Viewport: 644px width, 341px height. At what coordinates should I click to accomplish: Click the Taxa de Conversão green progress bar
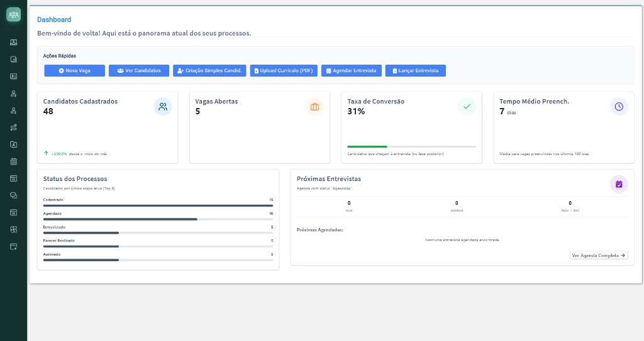(411, 146)
